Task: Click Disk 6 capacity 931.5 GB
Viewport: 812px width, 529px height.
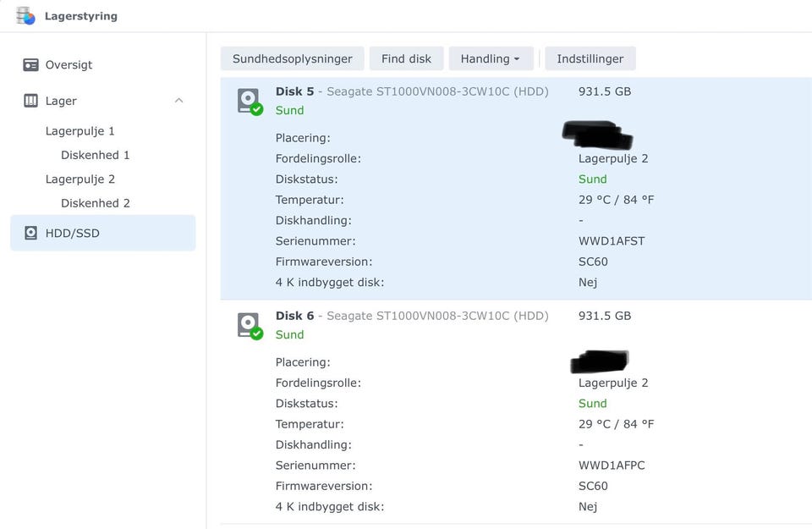Action: (x=604, y=316)
